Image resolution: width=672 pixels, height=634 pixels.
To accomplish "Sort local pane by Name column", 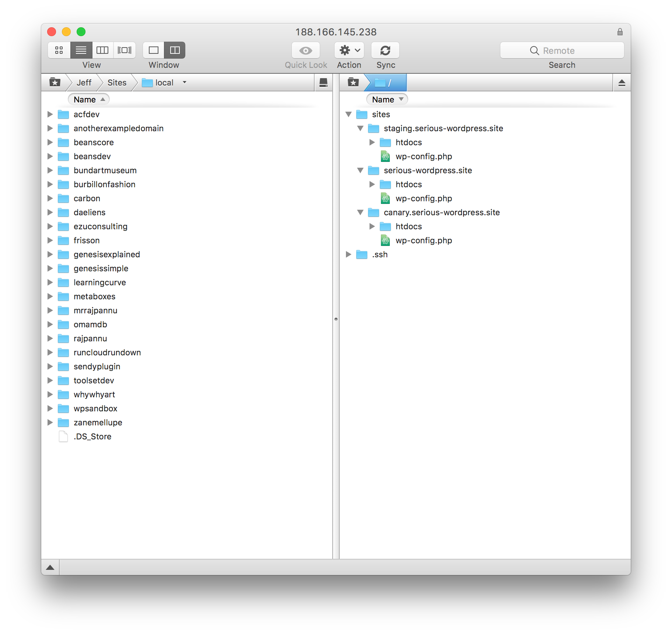I will tap(89, 100).
